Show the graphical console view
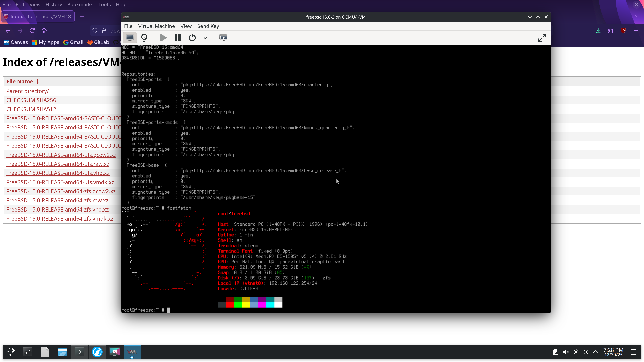Image resolution: width=644 pixels, height=362 pixels. coord(129,38)
